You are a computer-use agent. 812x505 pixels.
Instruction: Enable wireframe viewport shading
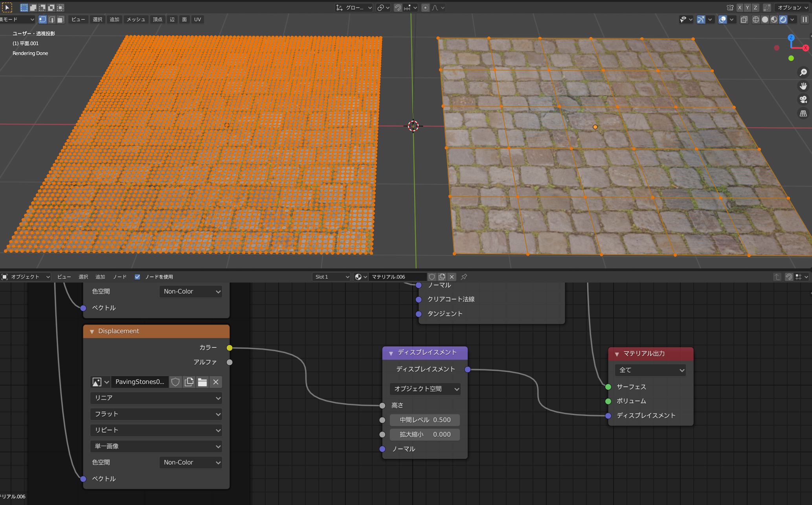click(756, 19)
